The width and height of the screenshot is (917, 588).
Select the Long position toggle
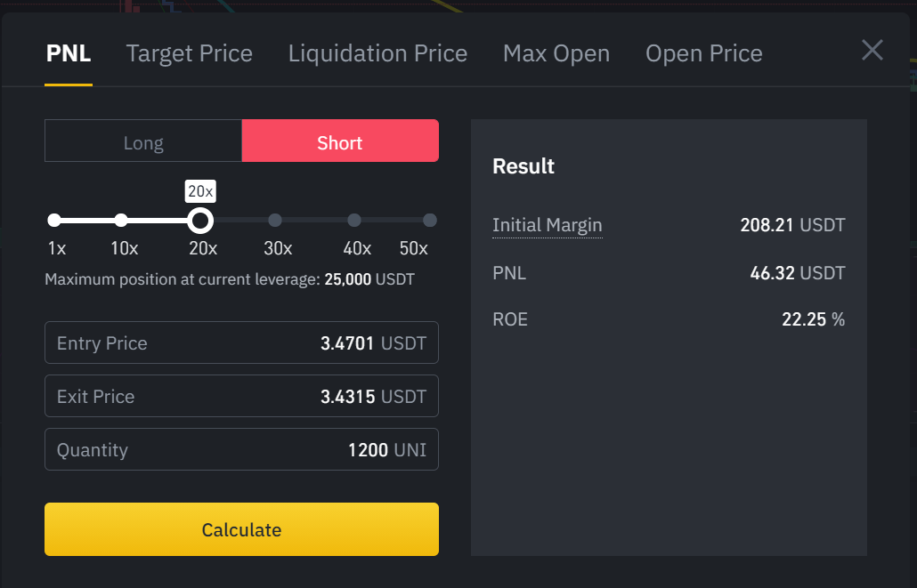point(143,141)
